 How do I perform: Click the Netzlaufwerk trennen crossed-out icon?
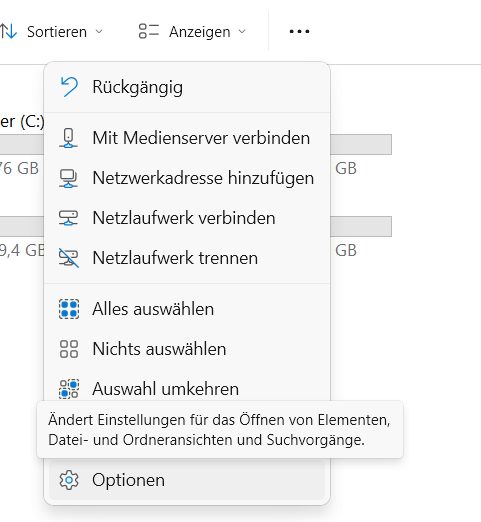click(69, 258)
